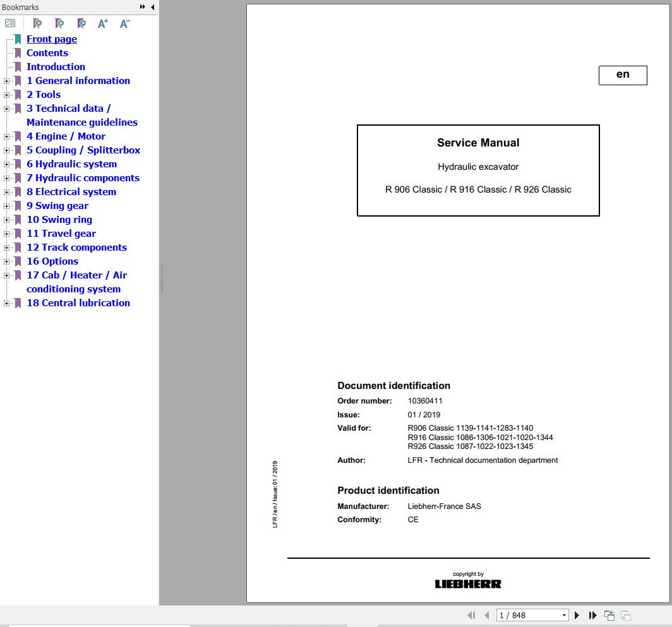Open the Introduction bookmark

pos(56,66)
